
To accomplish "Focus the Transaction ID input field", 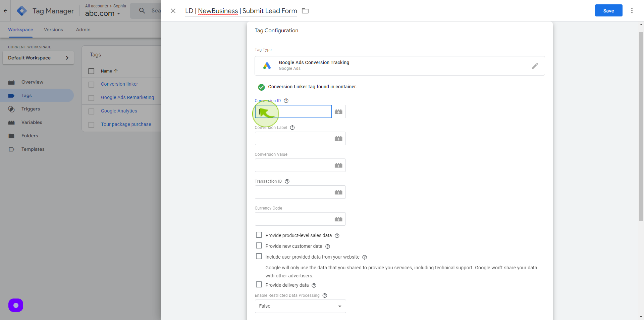I will pyautogui.click(x=293, y=192).
